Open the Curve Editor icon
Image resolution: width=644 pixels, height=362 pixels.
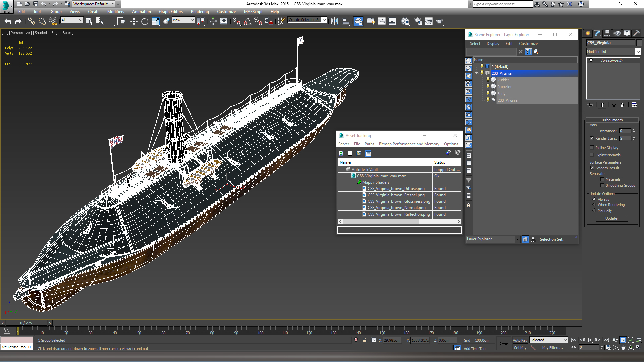click(382, 21)
